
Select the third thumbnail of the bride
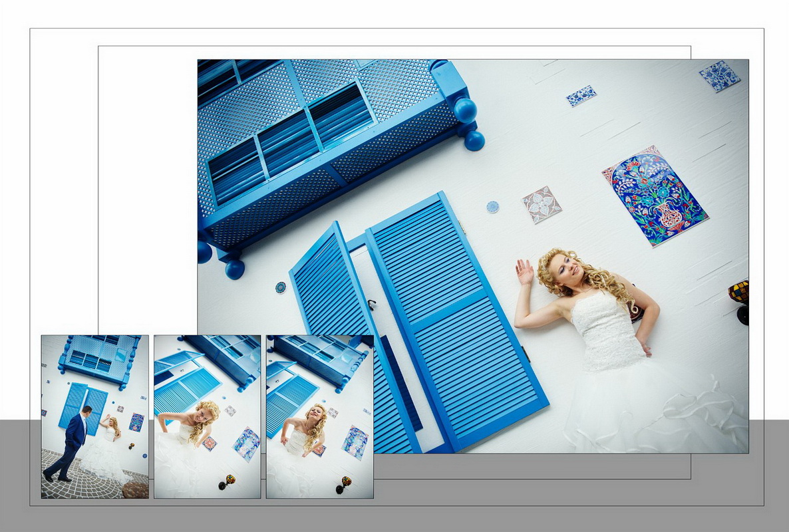pyautogui.click(x=319, y=416)
